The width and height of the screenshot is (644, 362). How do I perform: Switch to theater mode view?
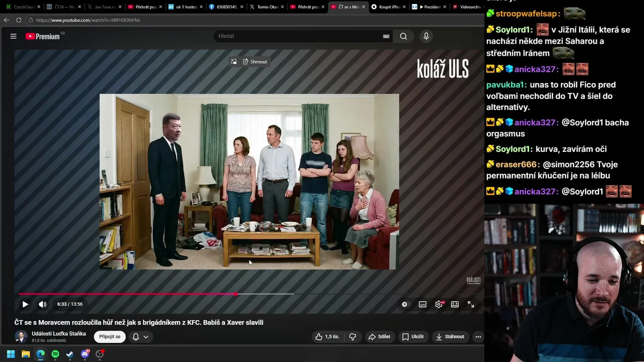tap(455, 304)
